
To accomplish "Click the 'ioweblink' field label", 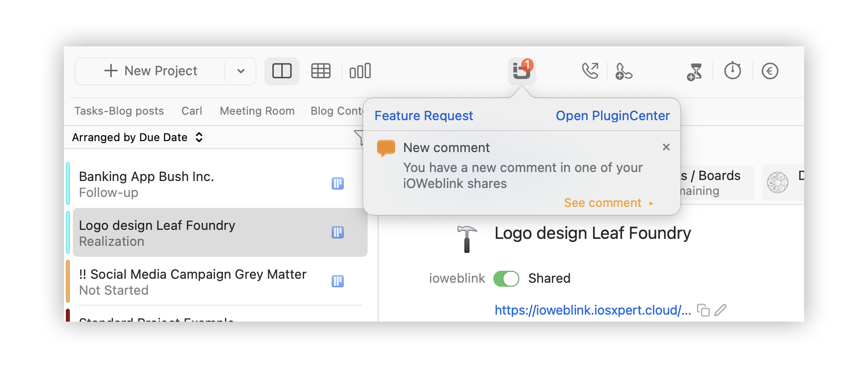I will (x=457, y=278).
